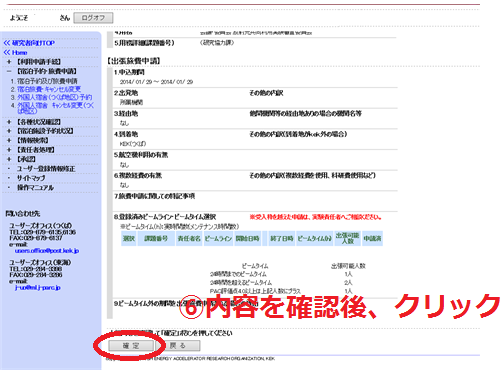Click the red 受入枠 warning note
501x374 pixels.
click(x=315, y=217)
